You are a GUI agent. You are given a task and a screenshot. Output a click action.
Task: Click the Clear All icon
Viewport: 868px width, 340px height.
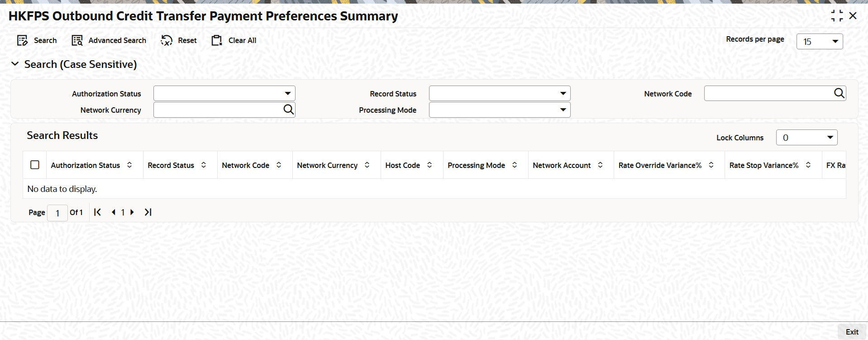click(x=217, y=41)
